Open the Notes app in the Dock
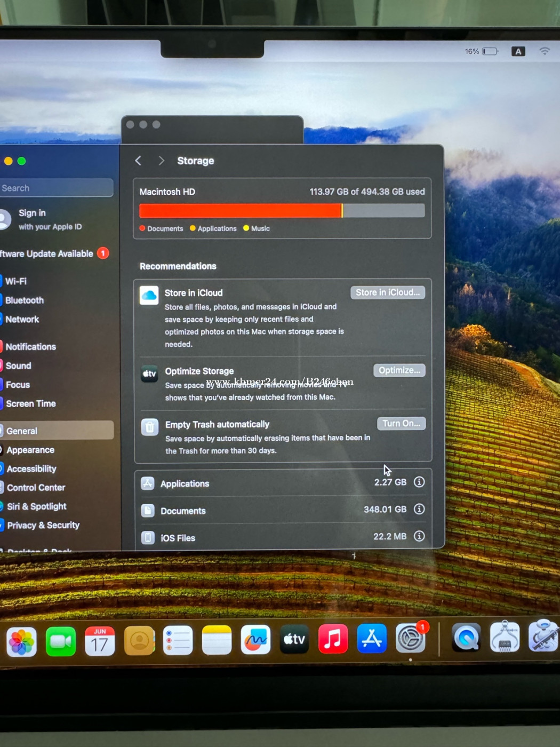The image size is (560, 747). pyautogui.click(x=217, y=640)
